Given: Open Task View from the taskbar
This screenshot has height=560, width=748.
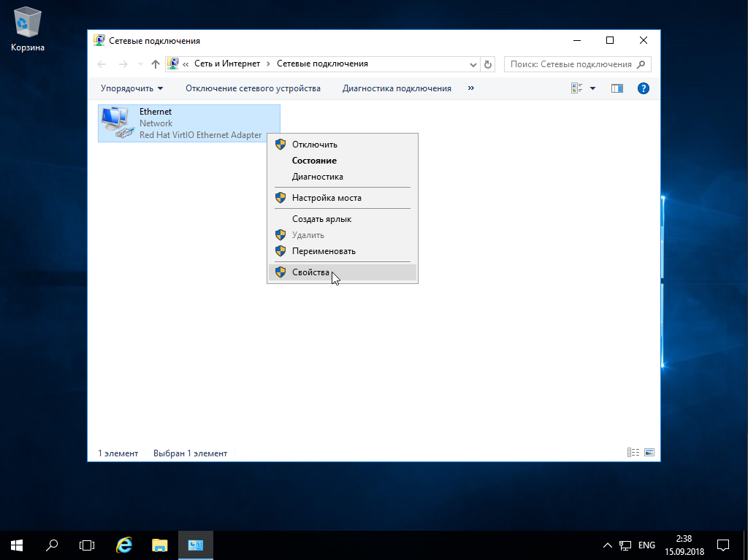Looking at the screenshot, I should pos(87,545).
